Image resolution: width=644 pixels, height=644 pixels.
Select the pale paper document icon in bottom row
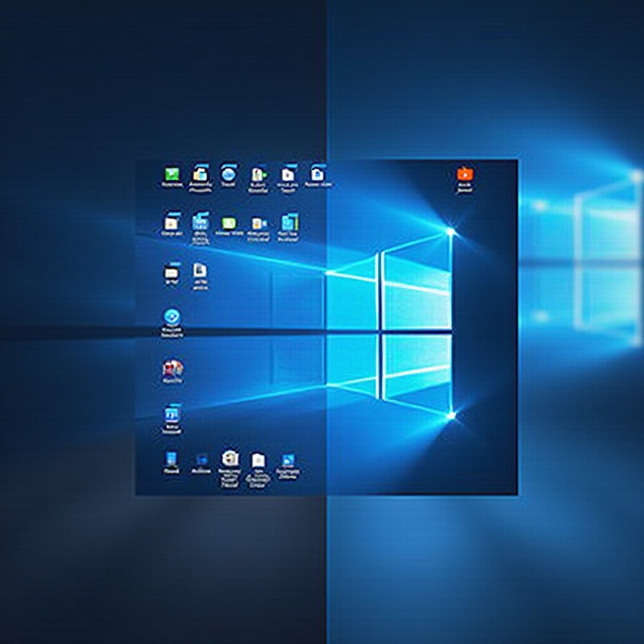point(258,460)
